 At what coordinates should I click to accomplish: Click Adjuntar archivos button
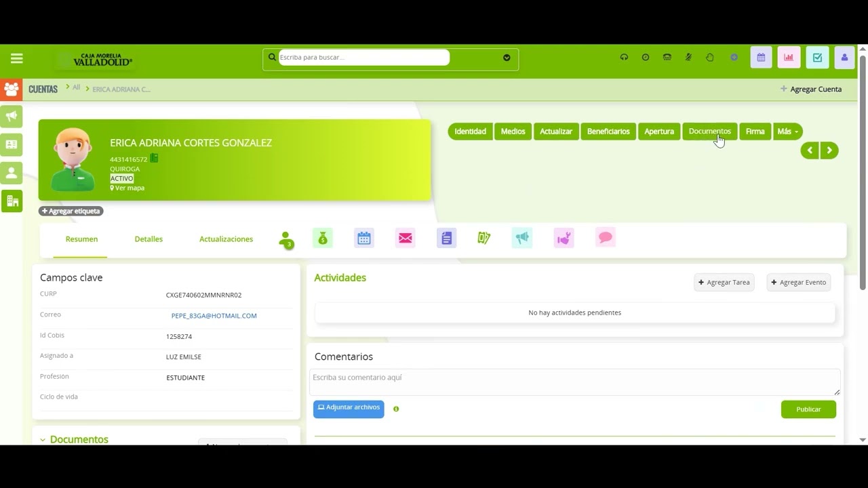pyautogui.click(x=349, y=409)
